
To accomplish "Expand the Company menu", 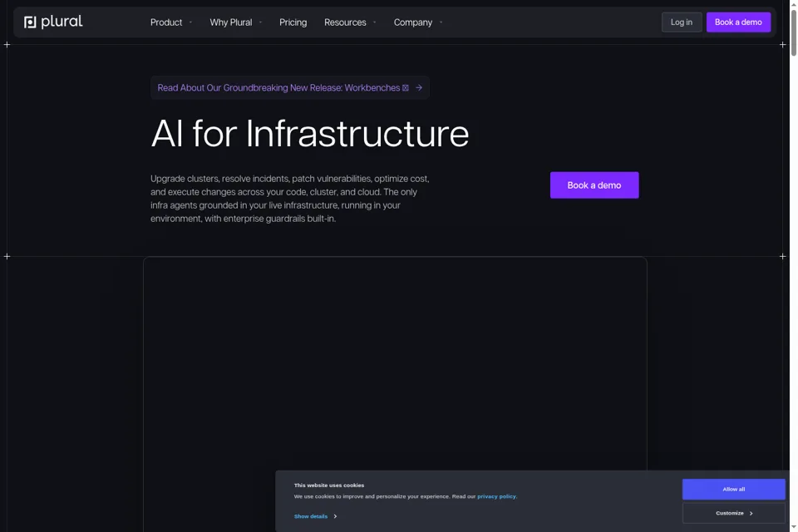I will 418,22.
